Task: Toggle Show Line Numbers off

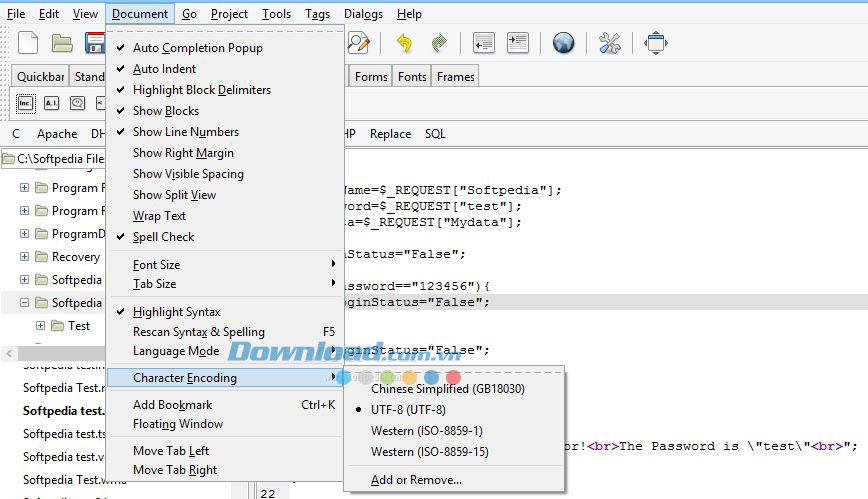Action: pos(185,132)
